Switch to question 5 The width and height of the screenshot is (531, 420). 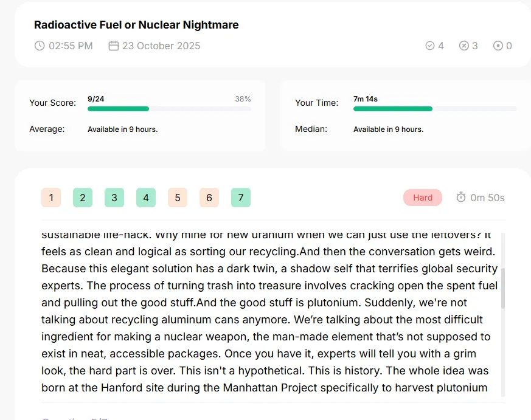pos(178,198)
